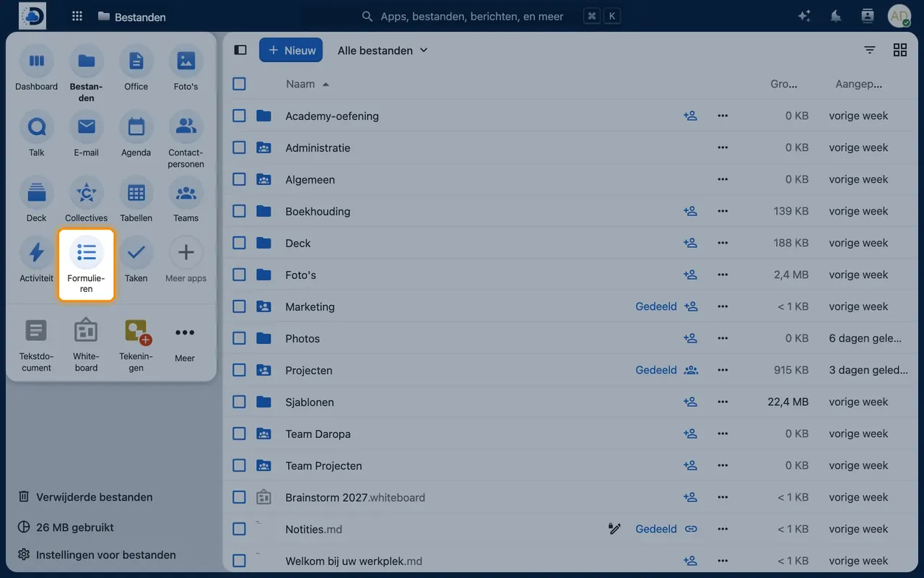Image resolution: width=924 pixels, height=578 pixels.
Task: Open Verwijderde bestanden
Action: click(85, 497)
